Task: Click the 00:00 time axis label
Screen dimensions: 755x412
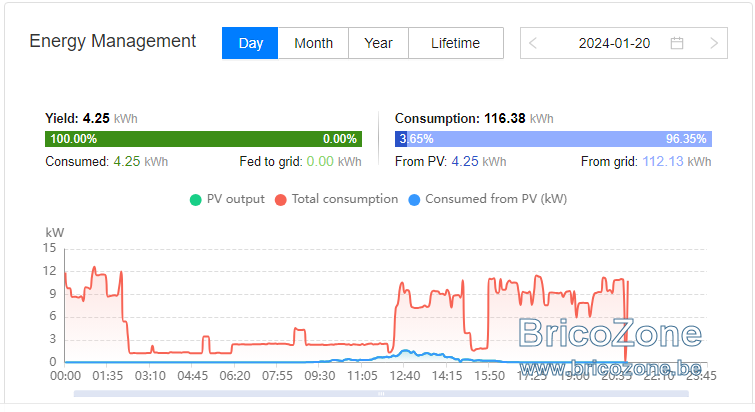Action: (x=65, y=375)
